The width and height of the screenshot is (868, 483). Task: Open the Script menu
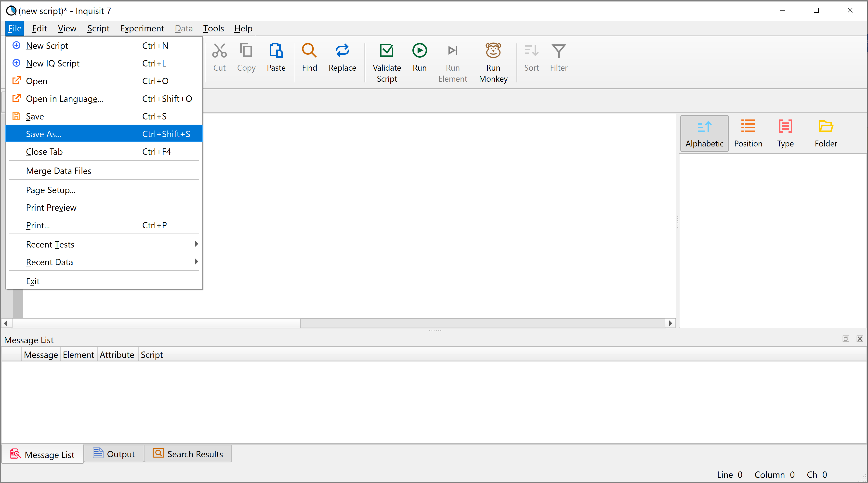tap(98, 28)
